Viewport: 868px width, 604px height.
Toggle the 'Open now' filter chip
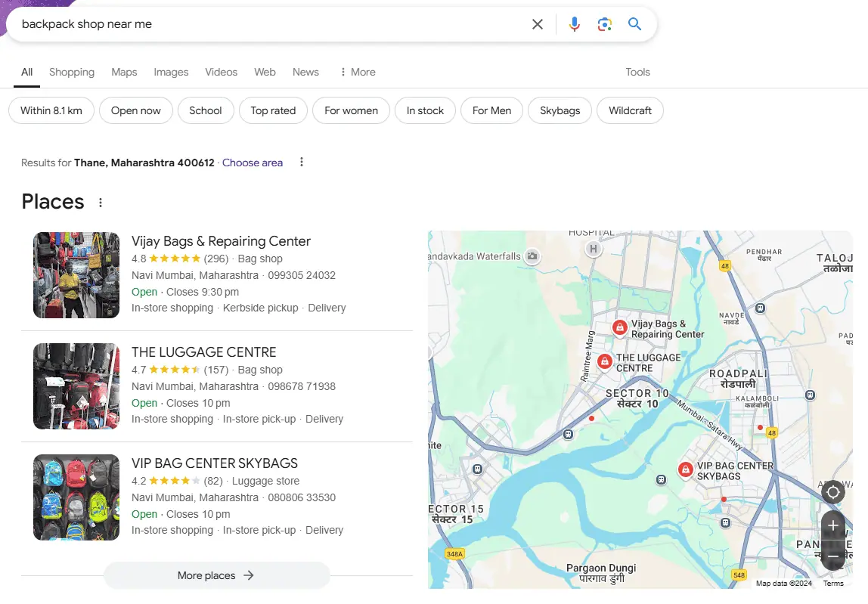[135, 110]
